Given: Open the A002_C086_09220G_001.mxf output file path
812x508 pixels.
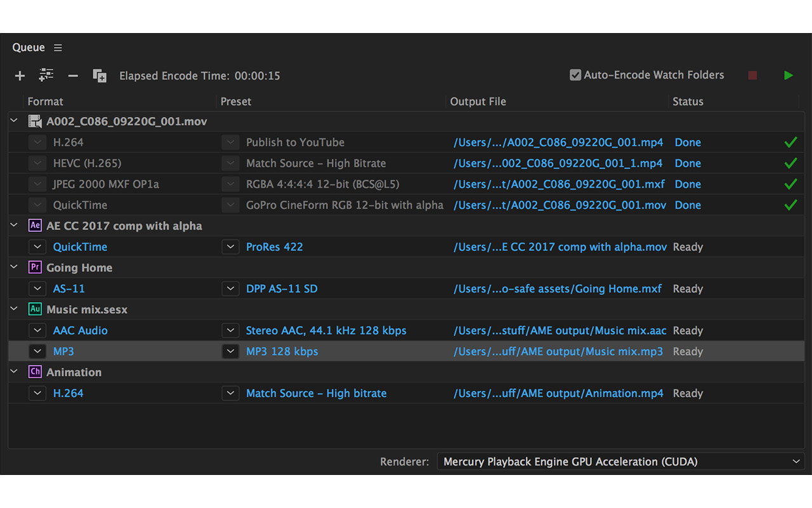Looking at the screenshot, I should [560, 184].
